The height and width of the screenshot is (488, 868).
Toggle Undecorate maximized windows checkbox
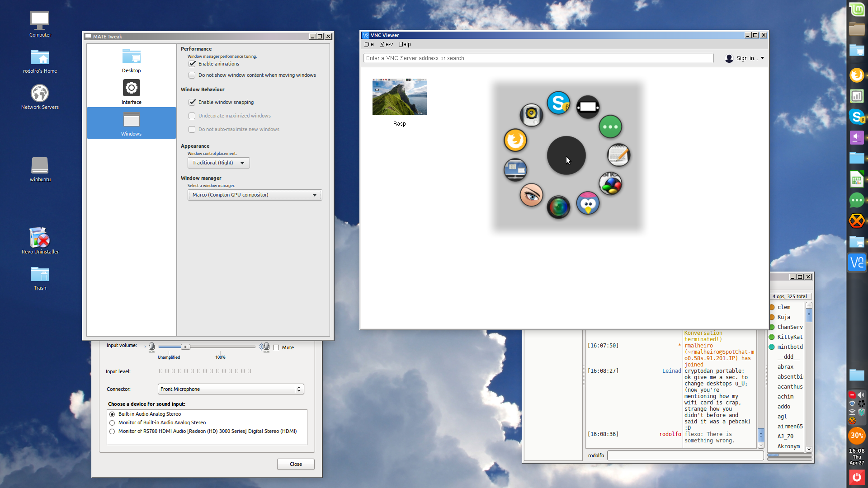[192, 116]
